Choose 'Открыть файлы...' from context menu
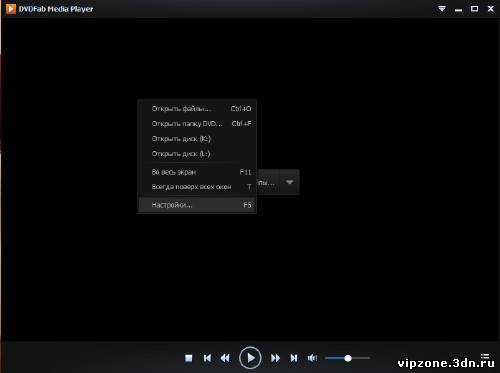 tap(197, 109)
